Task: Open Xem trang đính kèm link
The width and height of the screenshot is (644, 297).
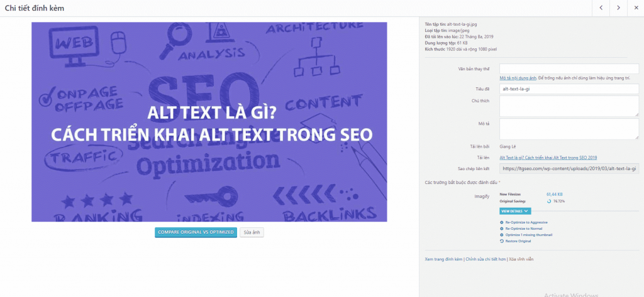Action: 443,259
